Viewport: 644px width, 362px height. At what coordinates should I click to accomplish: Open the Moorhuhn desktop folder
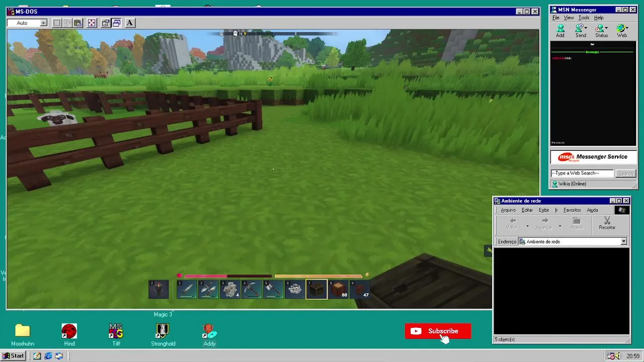click(x=22, y=335)
